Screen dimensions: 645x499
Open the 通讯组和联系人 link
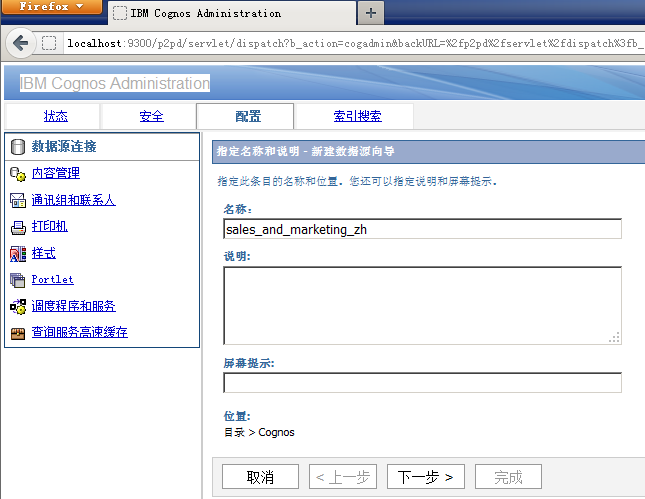click(x=74, y=200)
